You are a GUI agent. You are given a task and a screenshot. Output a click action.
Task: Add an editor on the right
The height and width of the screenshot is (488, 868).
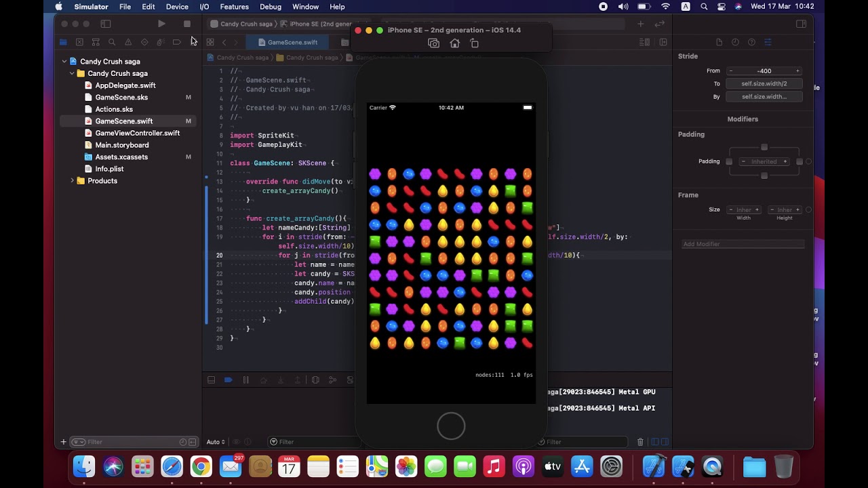(663, 42)
